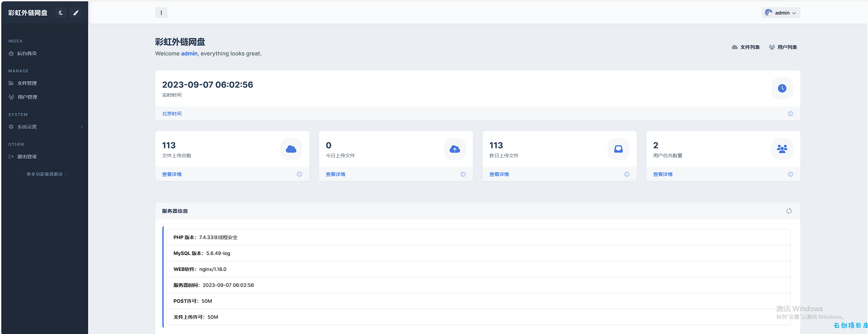Open the 用户列表 link at top right
868x334 pixels.
pos(783,47)
